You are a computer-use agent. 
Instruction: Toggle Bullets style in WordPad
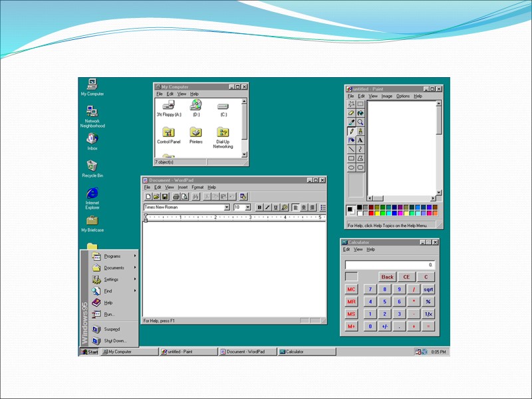click(x=323, y=207)
